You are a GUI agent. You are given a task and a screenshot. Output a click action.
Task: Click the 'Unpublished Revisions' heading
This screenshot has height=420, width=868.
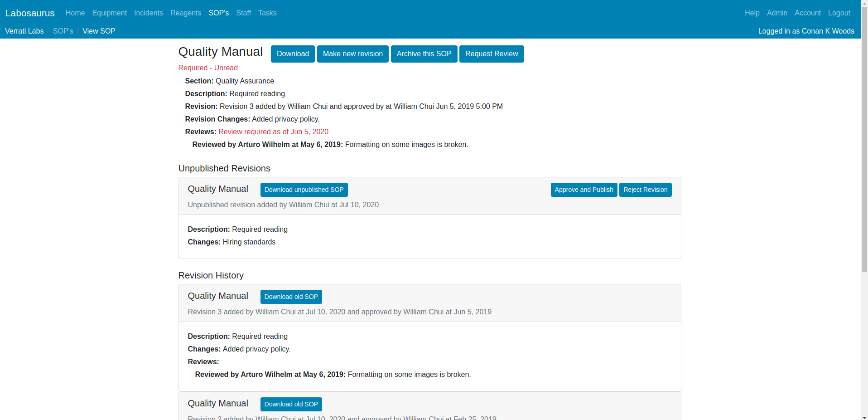(x=224, y=168)
